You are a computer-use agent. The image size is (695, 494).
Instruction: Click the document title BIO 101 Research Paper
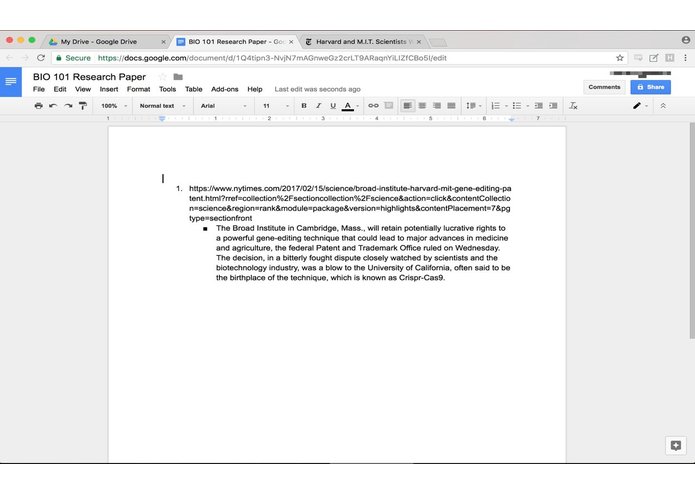[89, 77]
